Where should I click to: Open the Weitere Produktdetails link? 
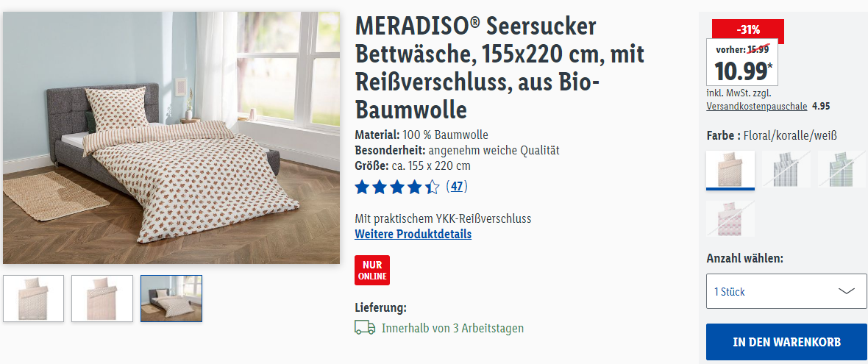[413, 234]
